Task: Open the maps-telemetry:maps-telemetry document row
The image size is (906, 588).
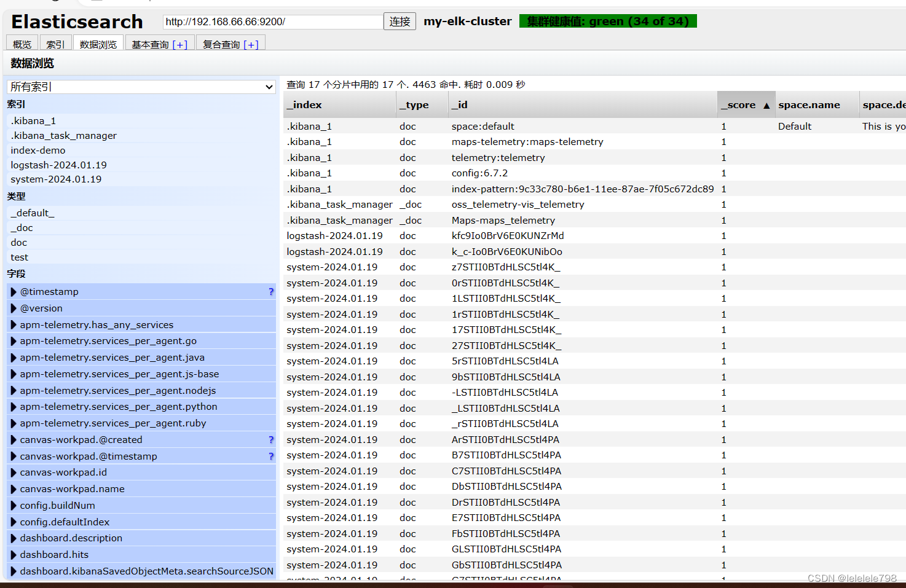Action: pos(594,142)
